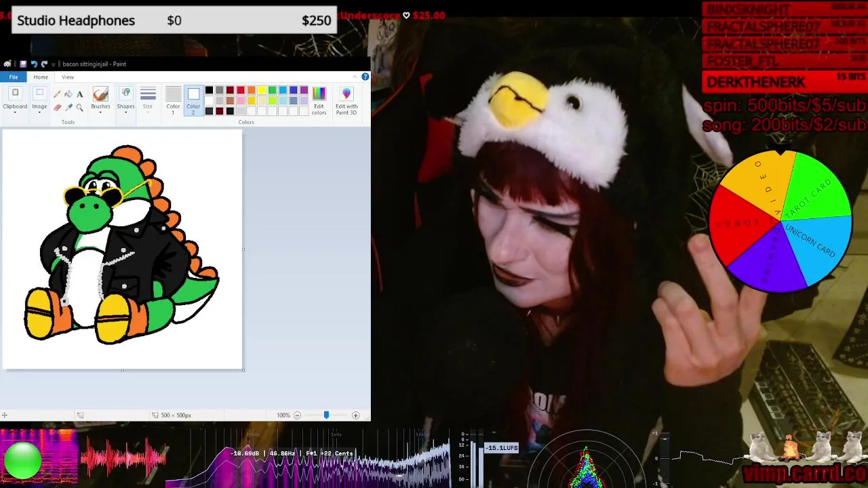The height and width of the screenshot is (488, 868).
Task: Click the 'DERKTHENERK' name in bits list
Action: tap(756, 82)
